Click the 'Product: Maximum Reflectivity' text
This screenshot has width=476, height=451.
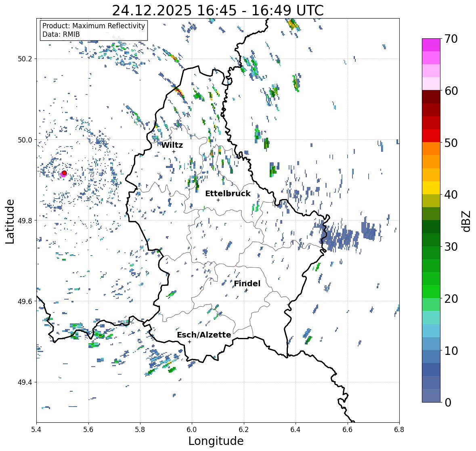pyautogui.click(x=94, y=26)
